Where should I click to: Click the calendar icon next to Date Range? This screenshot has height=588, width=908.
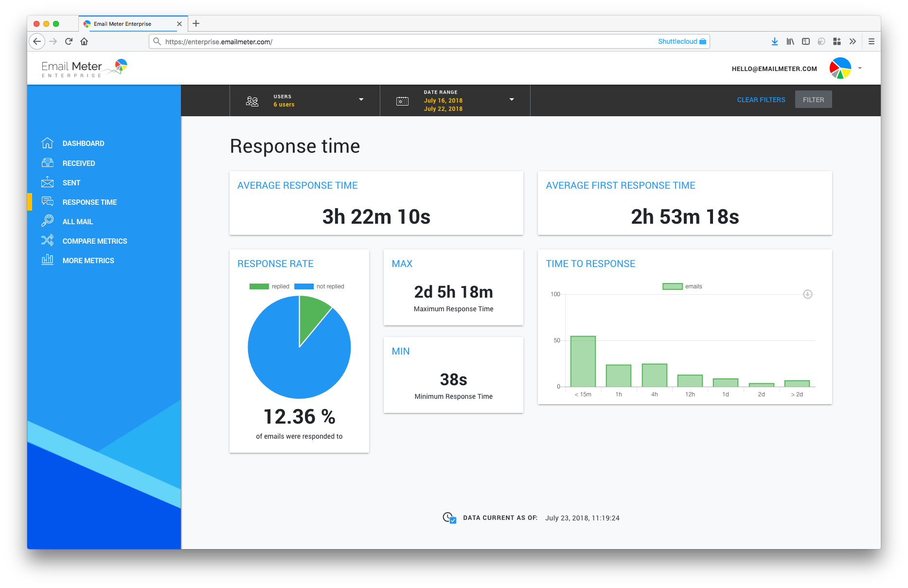tap(402, 100)
